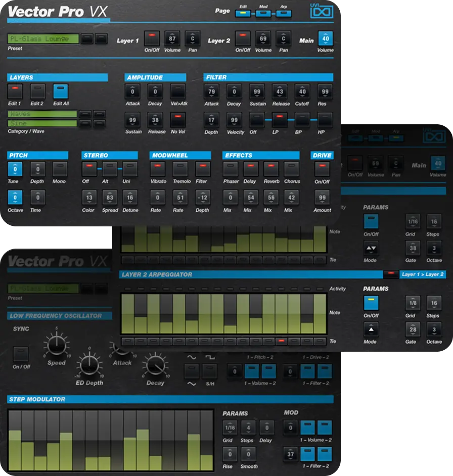
Task: Click the Step Modulator Steps value 4
Action: (x=248, y=427)
